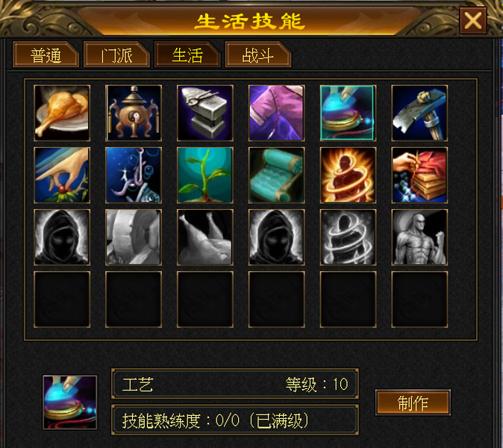503x448 pixels.
Task: Open the 门派 tab
Action: (116, 55)
